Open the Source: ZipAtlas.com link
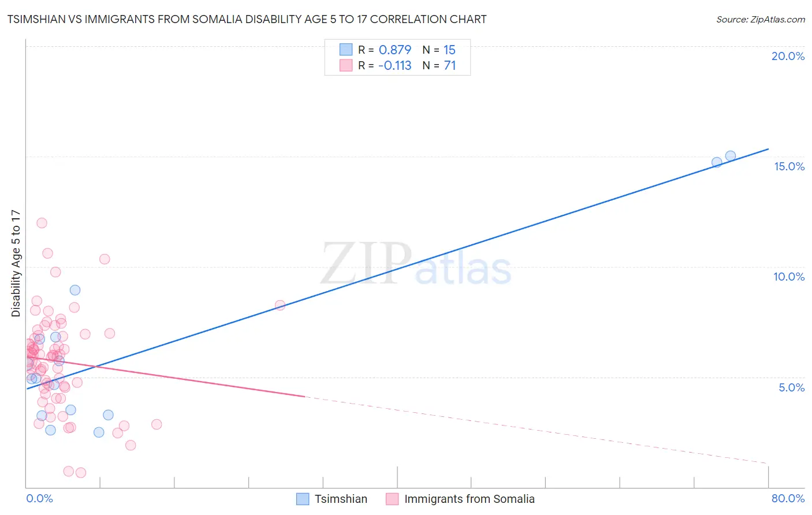Image resolution: width=812 pixels, height=515 pixels. click(x=761, y=19)
